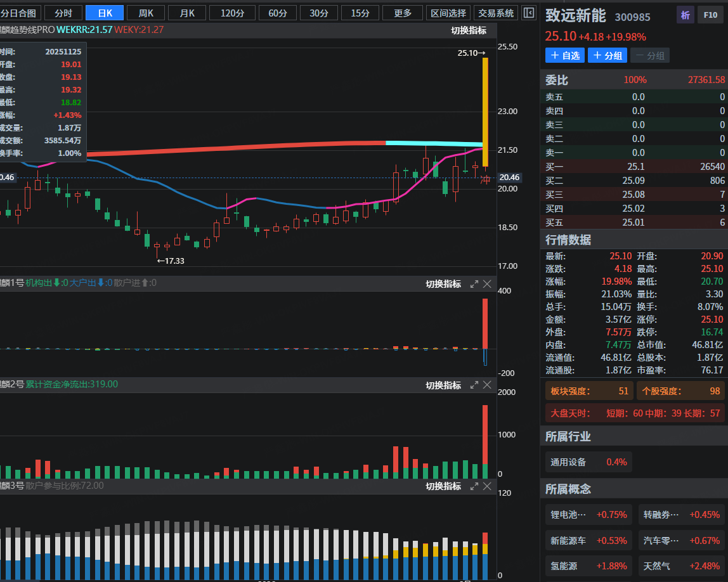
Task: Add stock to watchlist with 自选
Action: 564,55
